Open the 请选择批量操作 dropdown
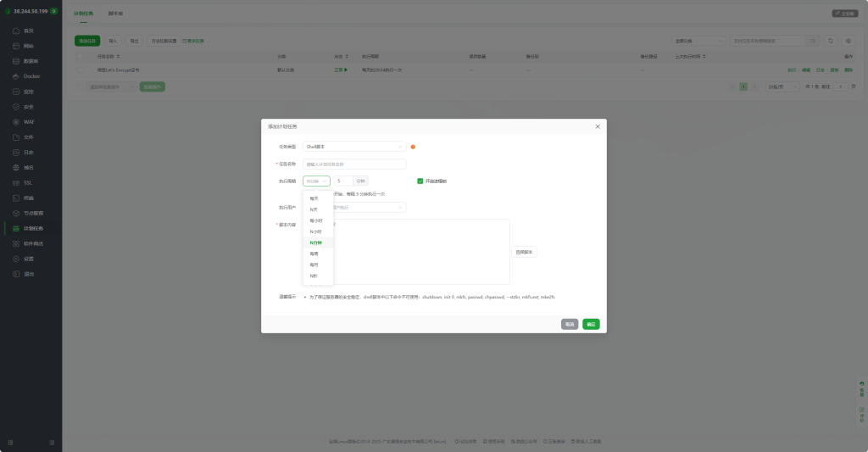The height and width of the screenshot is (452, 868). tap(111, 87)
